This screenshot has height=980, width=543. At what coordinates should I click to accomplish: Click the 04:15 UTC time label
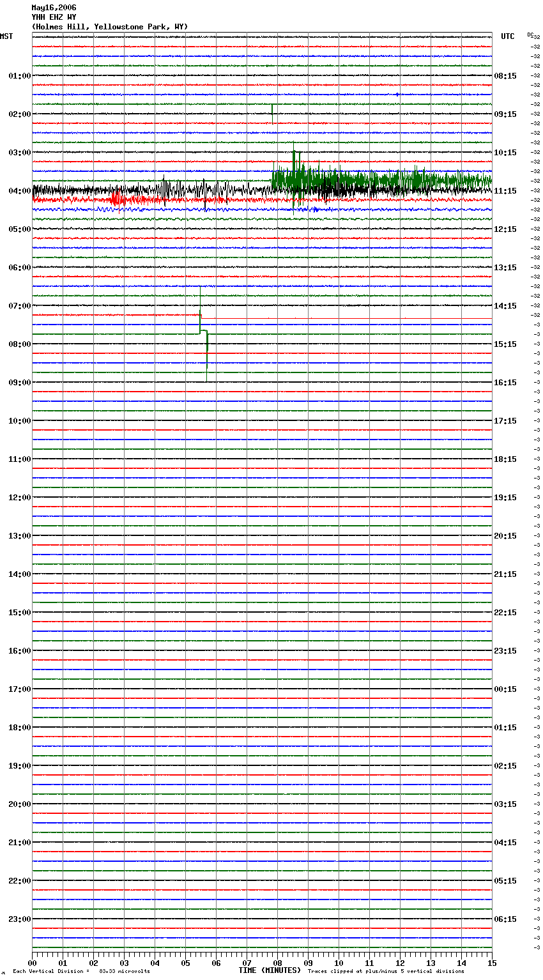pos(505,843)
